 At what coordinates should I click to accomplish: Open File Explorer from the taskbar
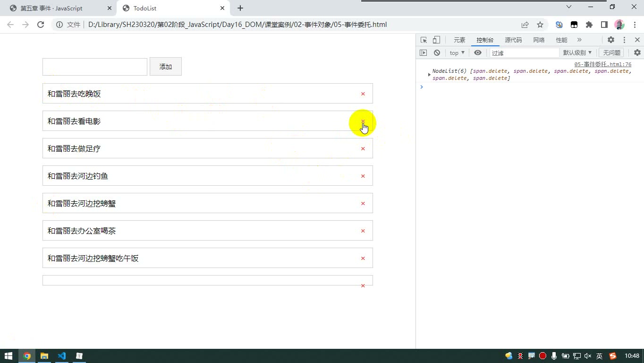tap(44, 356)
